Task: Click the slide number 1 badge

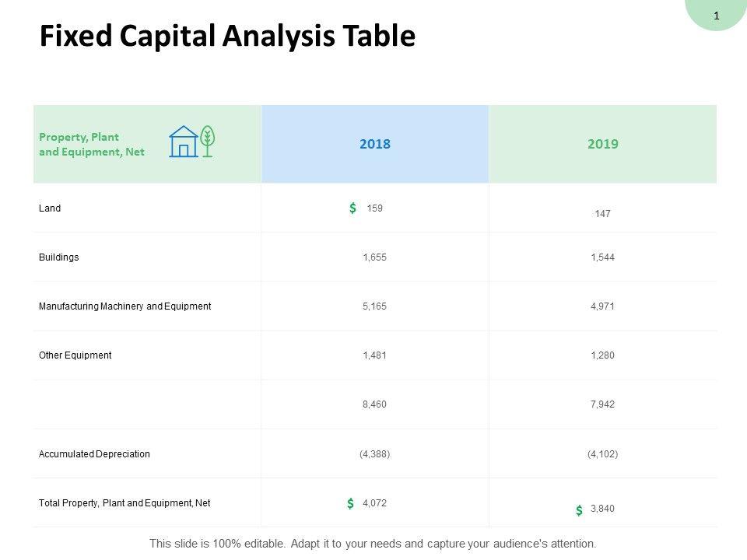Action: pyautogui.click(x=717, y=15)
